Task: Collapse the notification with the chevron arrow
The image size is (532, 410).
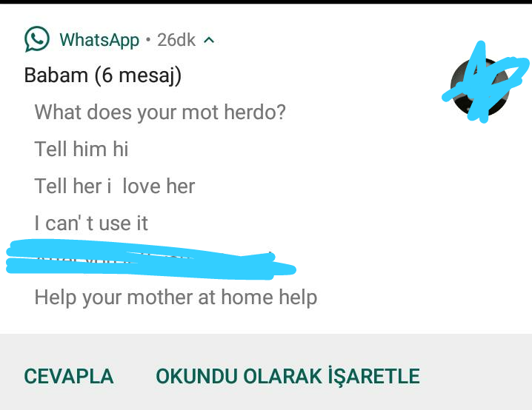Action: (209, 40)
